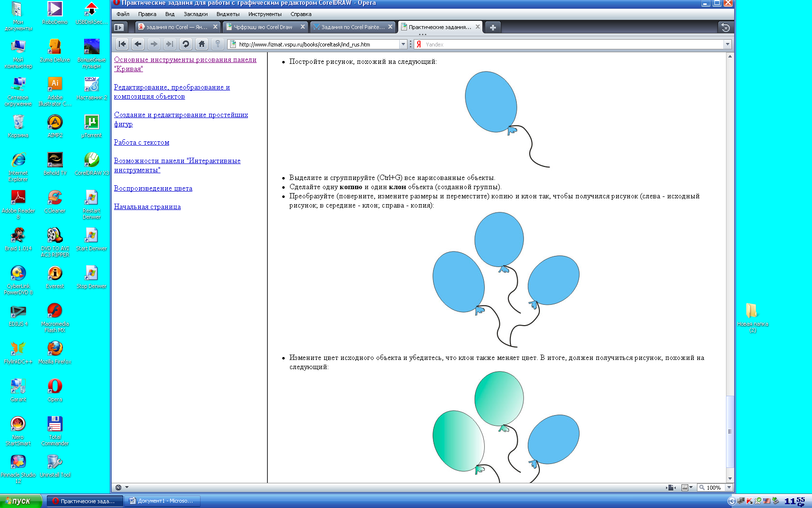Click the Opera Unite/status globe icon

tap(118, 488)
